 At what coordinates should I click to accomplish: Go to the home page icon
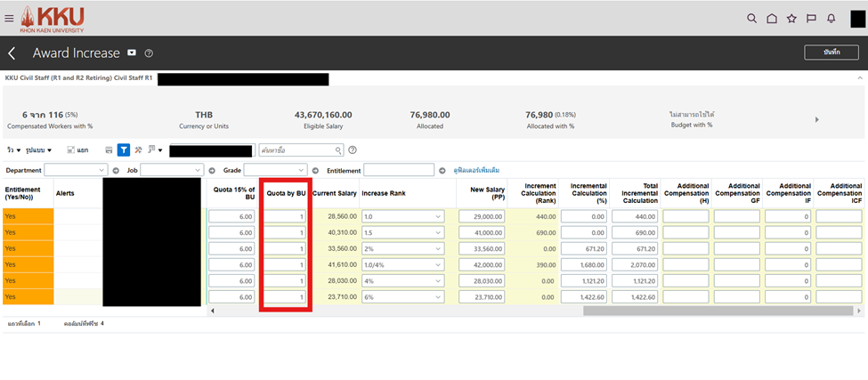tap(772, 19)
